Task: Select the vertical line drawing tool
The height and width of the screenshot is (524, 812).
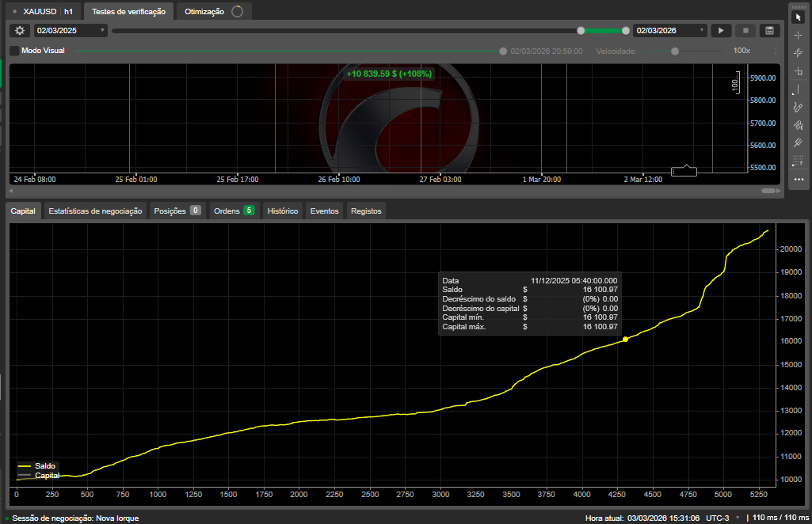Action: click(799, 89)
